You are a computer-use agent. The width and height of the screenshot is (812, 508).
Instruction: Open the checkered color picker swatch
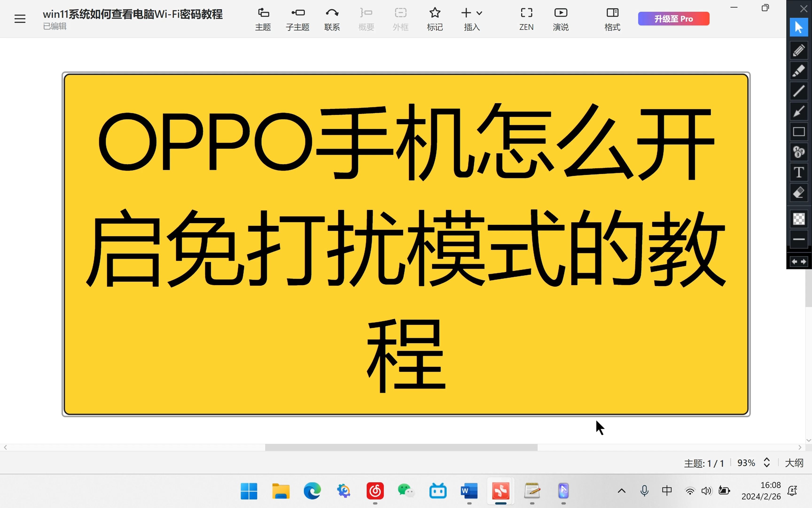[799, 219]
